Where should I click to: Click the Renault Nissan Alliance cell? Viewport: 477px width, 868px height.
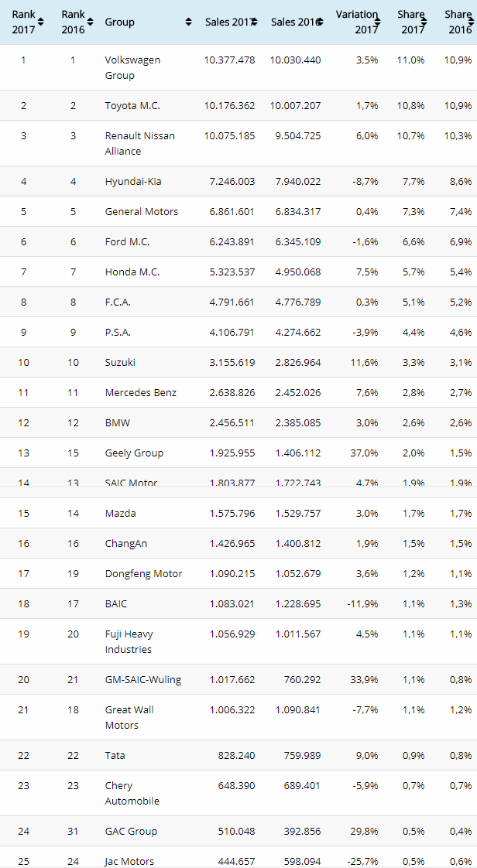[x=139, y=143]
